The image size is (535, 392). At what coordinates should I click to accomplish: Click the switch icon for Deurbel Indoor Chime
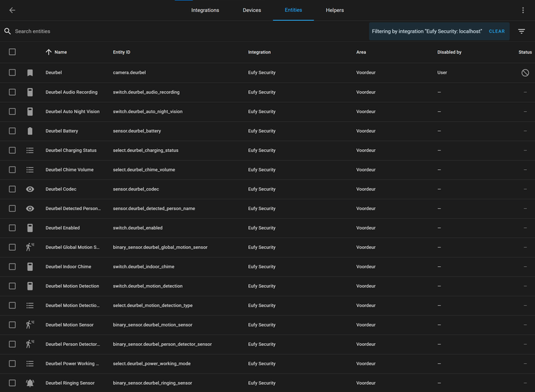tap(30, 267)
